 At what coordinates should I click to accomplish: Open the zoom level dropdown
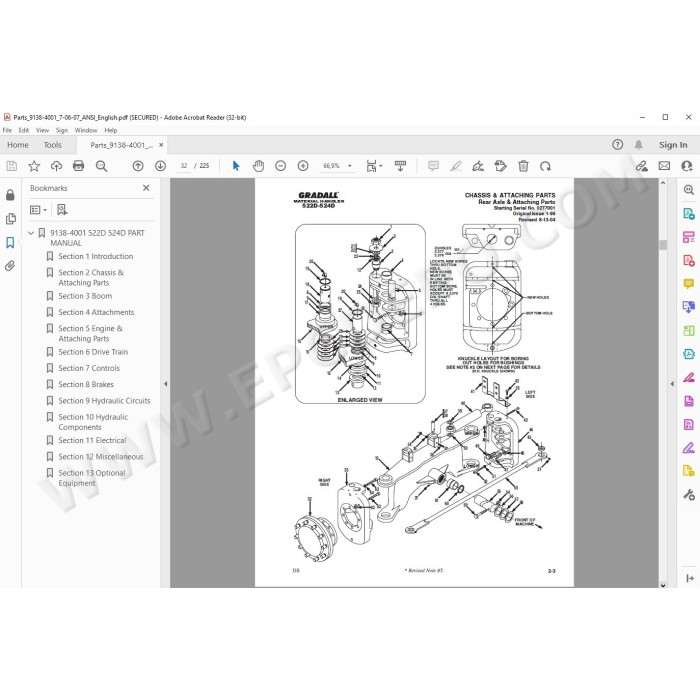[350, 166]
